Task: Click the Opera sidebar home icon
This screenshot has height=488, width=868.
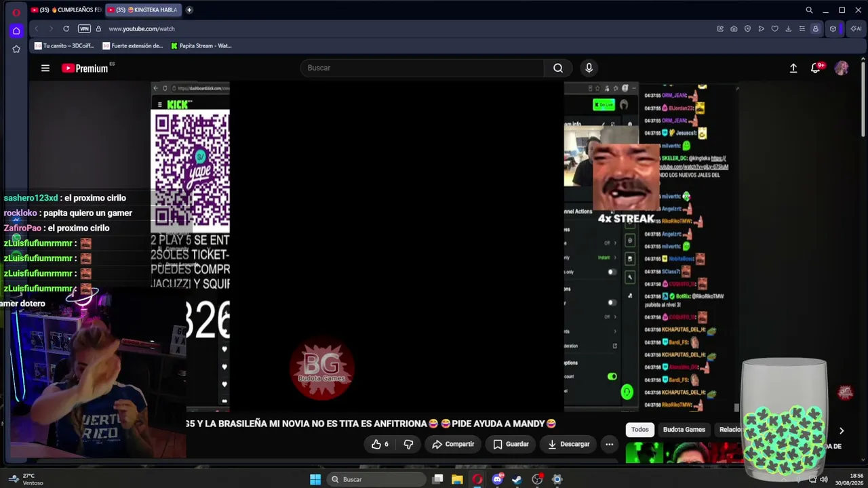Action: click(16, 30)
